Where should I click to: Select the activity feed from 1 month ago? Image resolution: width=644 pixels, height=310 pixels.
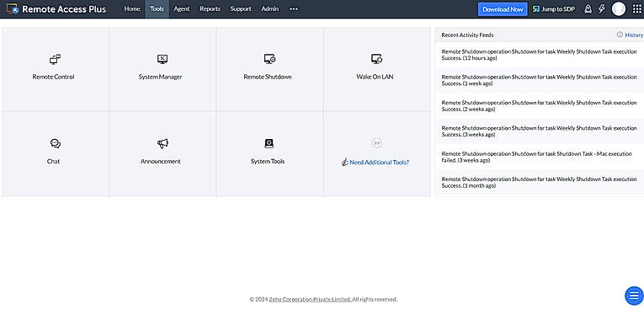click(540, 182)
